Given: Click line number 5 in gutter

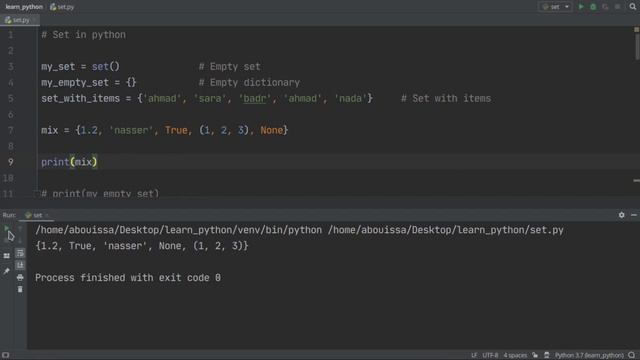Looking at the screenshot, I should pos(11,98).
